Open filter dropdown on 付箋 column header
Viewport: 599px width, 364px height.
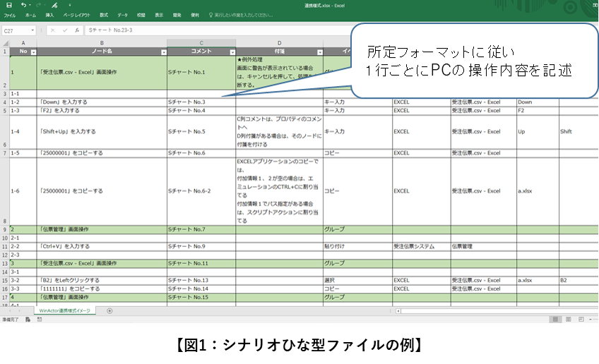[320, 52]
